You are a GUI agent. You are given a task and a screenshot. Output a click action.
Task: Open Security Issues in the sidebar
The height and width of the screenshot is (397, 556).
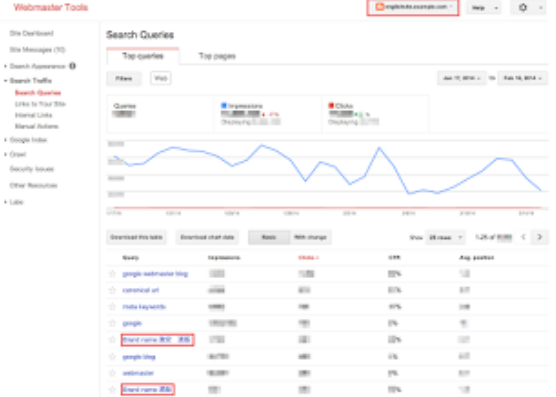32,169
